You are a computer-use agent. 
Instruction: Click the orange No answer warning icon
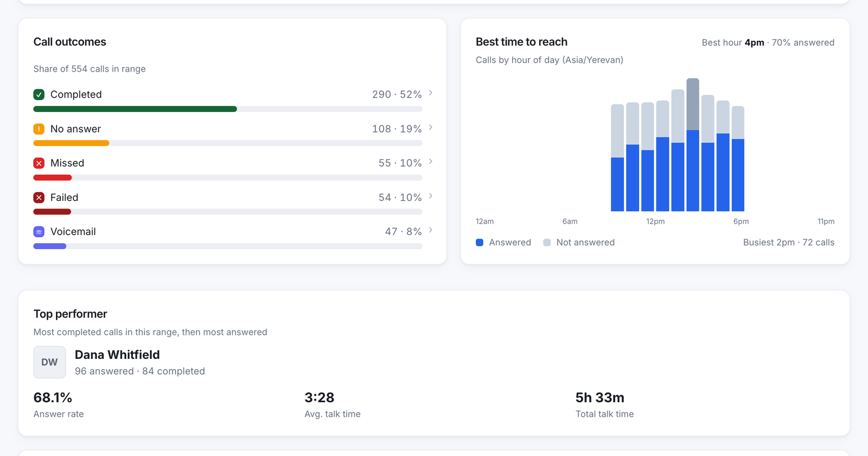coord(39,129)
